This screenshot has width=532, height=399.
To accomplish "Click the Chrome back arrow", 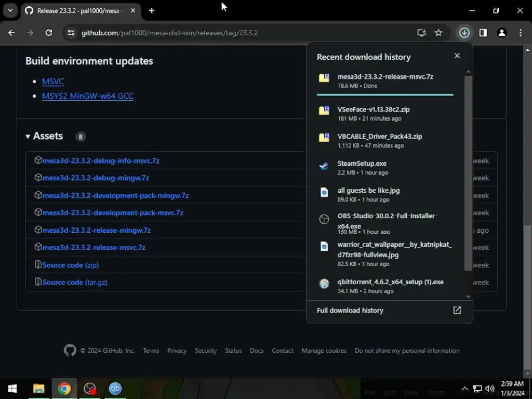I will point(11,33).
